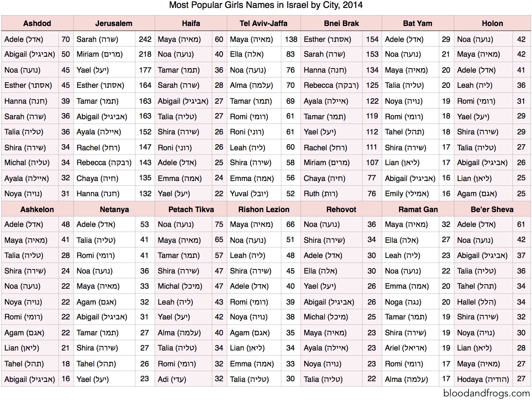Click the chart title text
The width and height of the screenshot is (532, 400).
pos(266,5)
